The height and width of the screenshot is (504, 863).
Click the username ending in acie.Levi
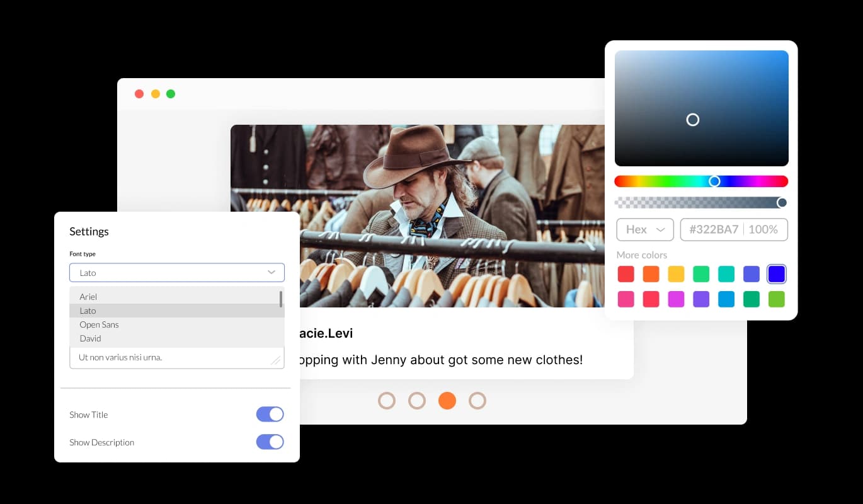326,333
